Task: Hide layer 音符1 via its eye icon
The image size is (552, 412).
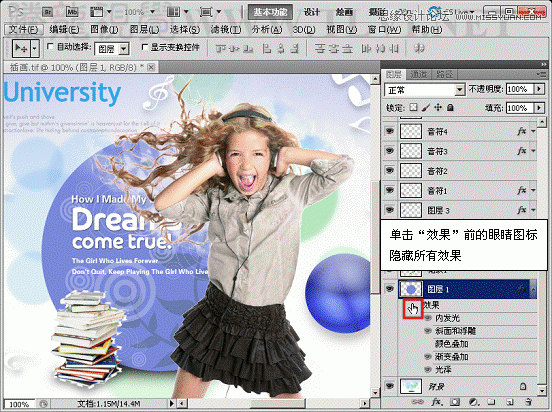Action: pyautogui.click(x=390, y=190)
